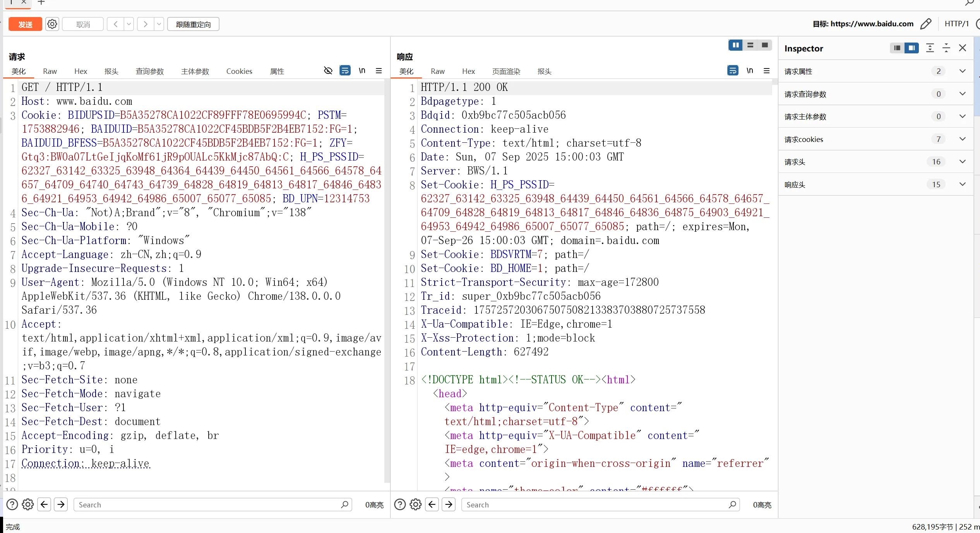Image resolution: width=980 pixels, height=533 pixels.
Task: Go to the previous request search match
Action: (44, 504)
